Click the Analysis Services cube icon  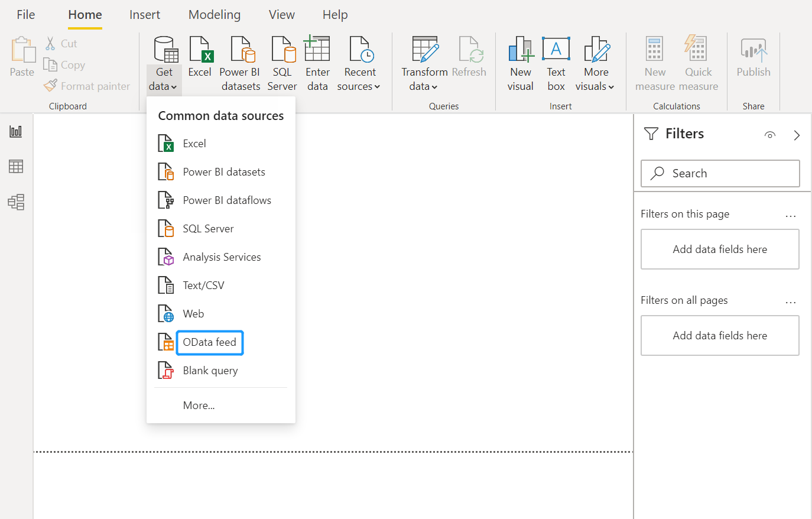pyautogui.click(x=165, y=257)
